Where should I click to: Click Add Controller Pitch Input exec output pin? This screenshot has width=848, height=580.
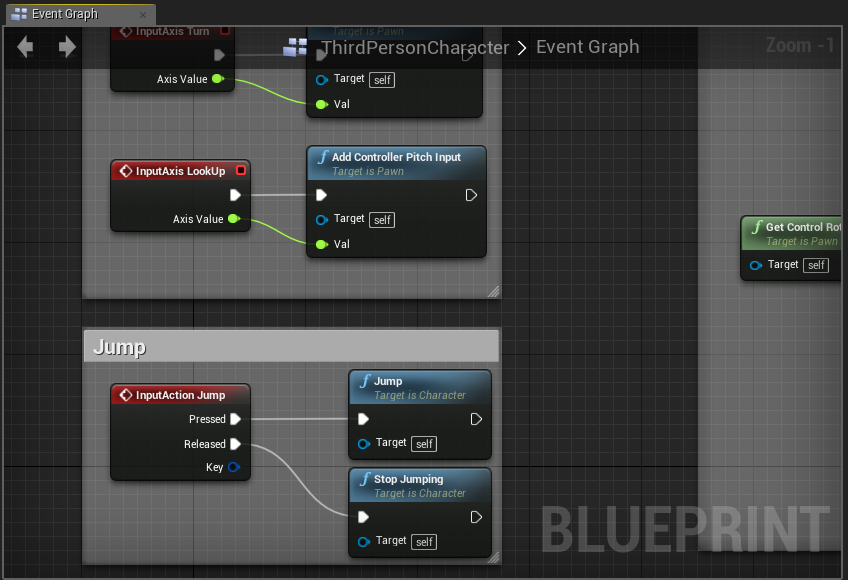coord(471,195)
